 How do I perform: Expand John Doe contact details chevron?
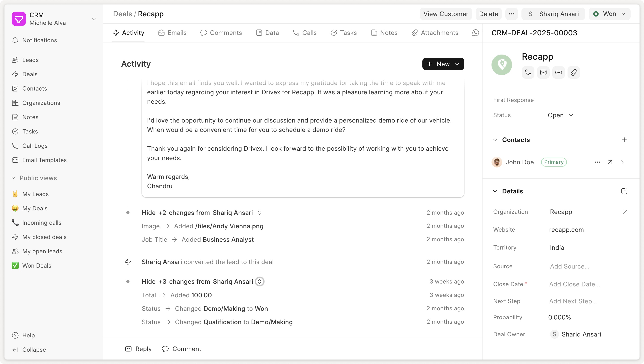click(x=623, y=162)
